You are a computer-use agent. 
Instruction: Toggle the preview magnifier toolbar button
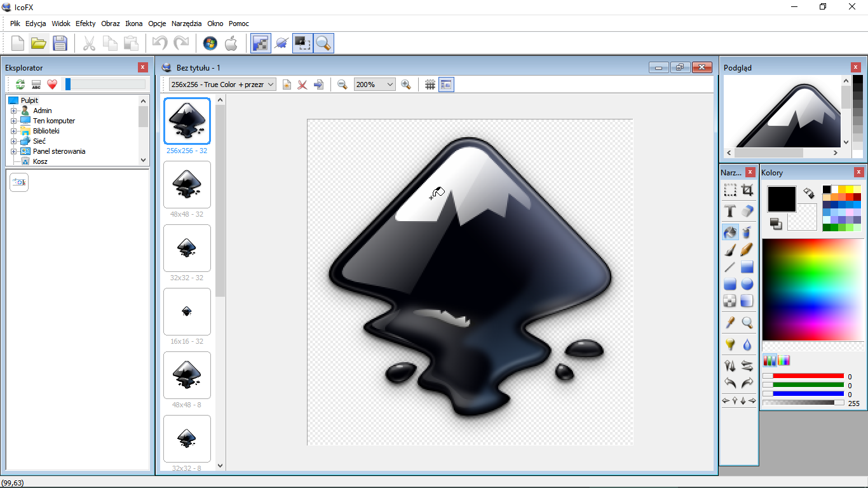tap(323, 43)
